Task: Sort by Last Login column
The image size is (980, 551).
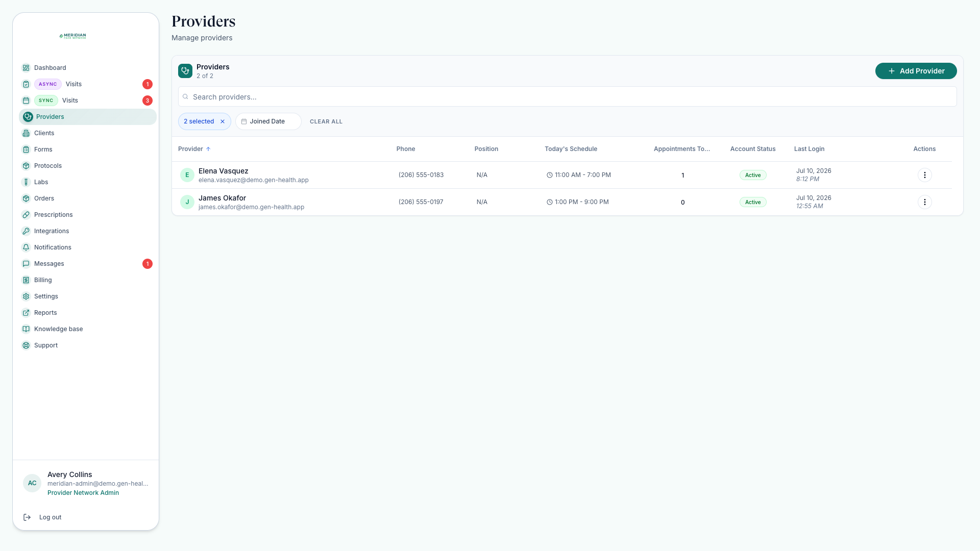Action: [x=809, y=149]
